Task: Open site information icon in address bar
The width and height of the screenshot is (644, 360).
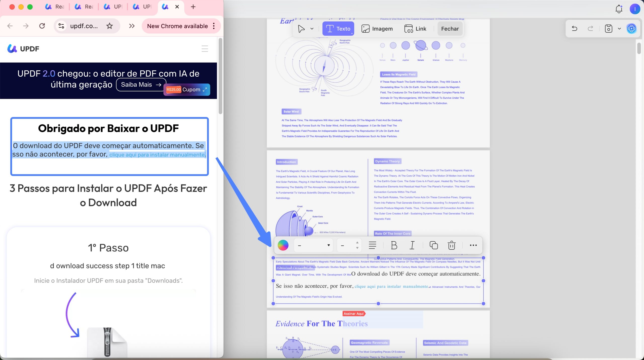Action: (x=61, y=26)
